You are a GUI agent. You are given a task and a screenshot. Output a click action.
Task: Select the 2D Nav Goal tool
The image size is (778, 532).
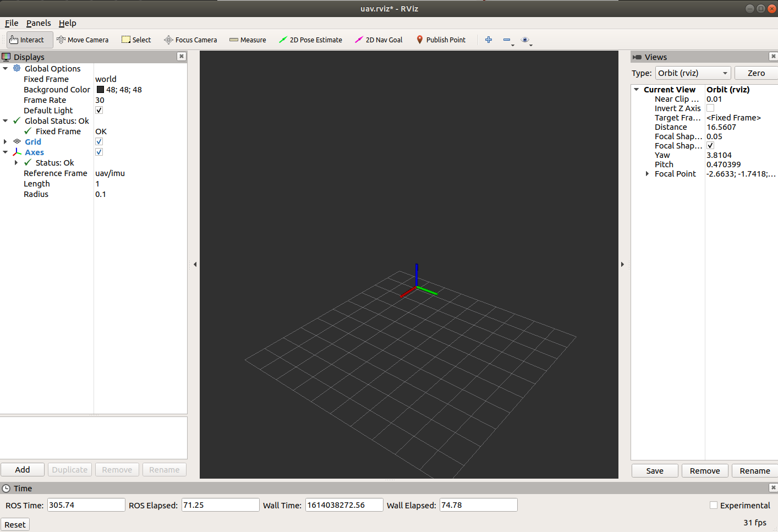379,40
